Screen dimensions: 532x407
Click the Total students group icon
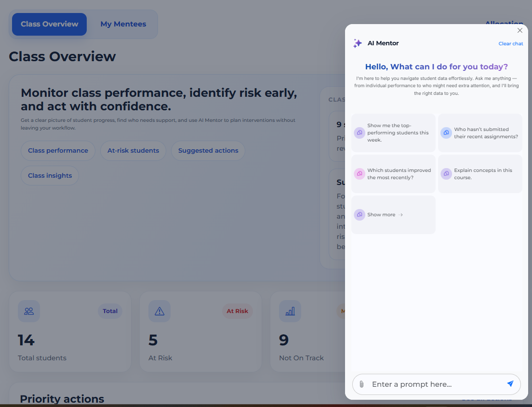(29, 311)
